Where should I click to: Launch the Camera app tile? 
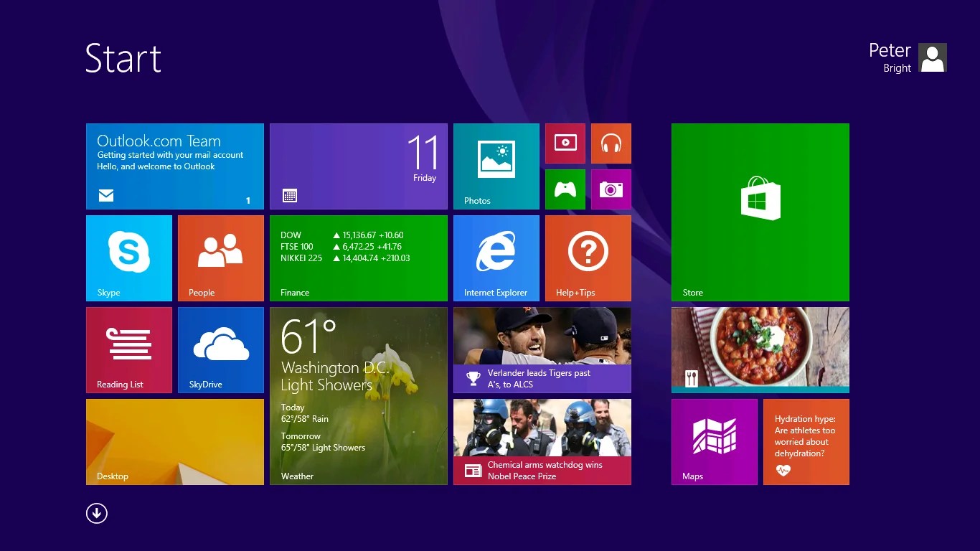pyautogui.click(x=611, y=189)
